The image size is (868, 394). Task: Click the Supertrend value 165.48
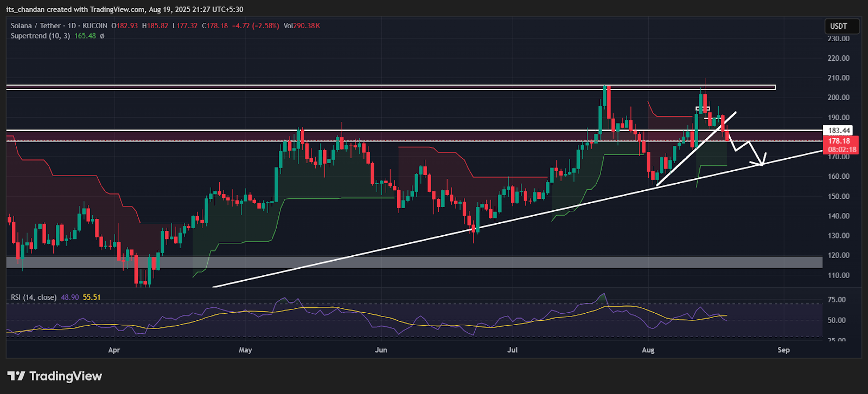point(85,36)
